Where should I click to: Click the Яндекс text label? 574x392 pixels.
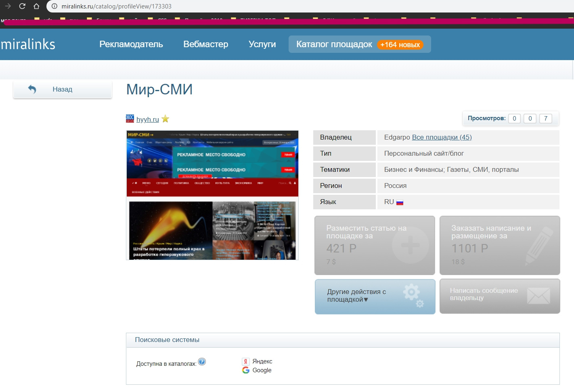pos(262,361)
